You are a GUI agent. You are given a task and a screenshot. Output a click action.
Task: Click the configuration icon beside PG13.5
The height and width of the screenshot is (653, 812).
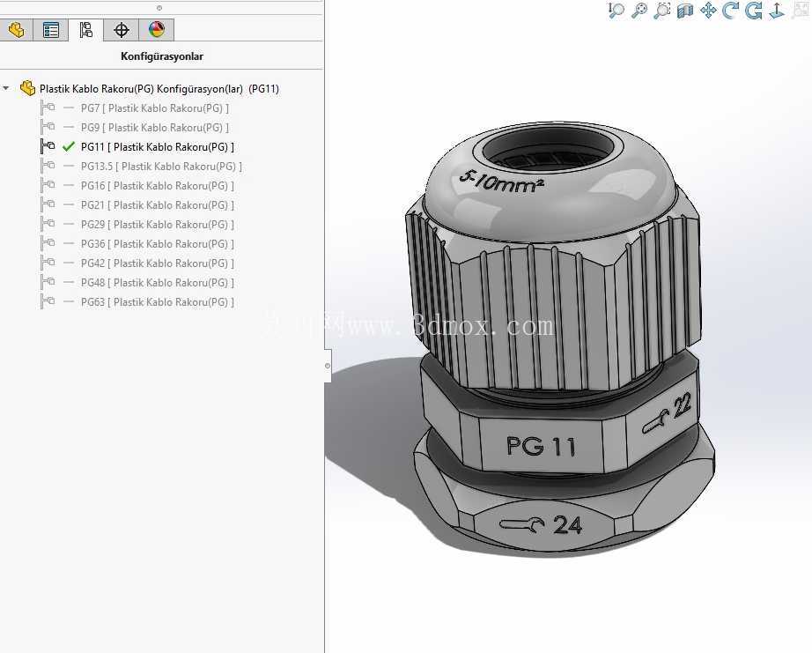coord(48,166)
